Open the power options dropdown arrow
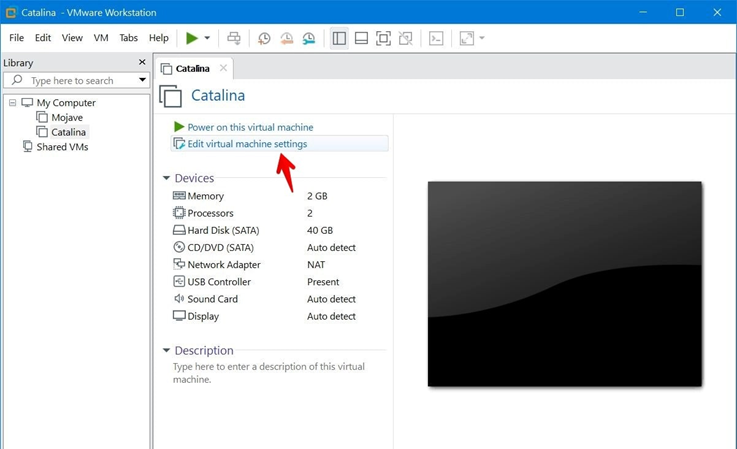 pos(207,38)
